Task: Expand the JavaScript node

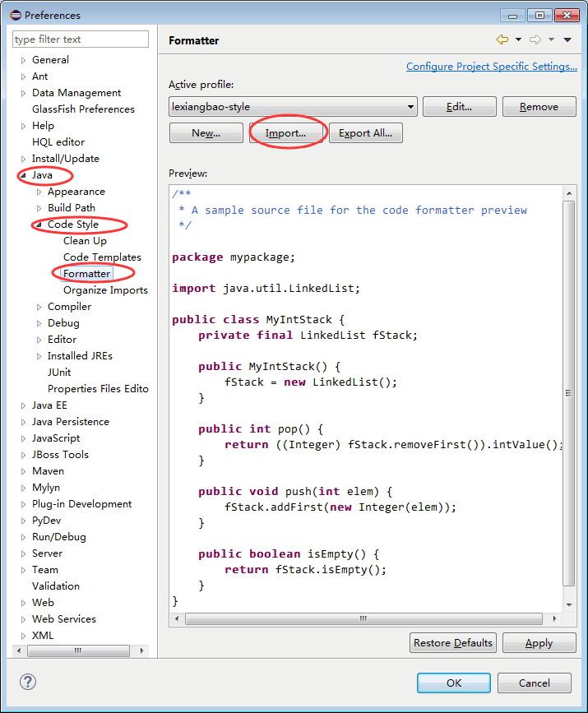Action: click(23, 439)
